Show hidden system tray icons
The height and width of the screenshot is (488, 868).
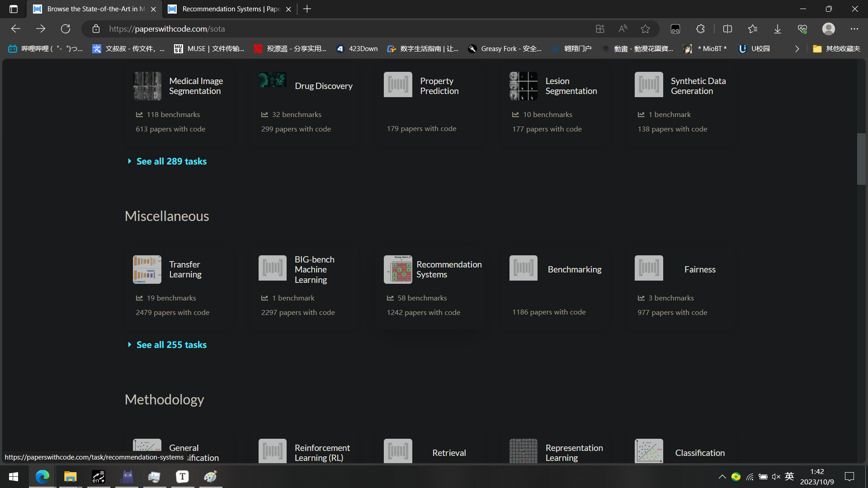click(722, 477)
